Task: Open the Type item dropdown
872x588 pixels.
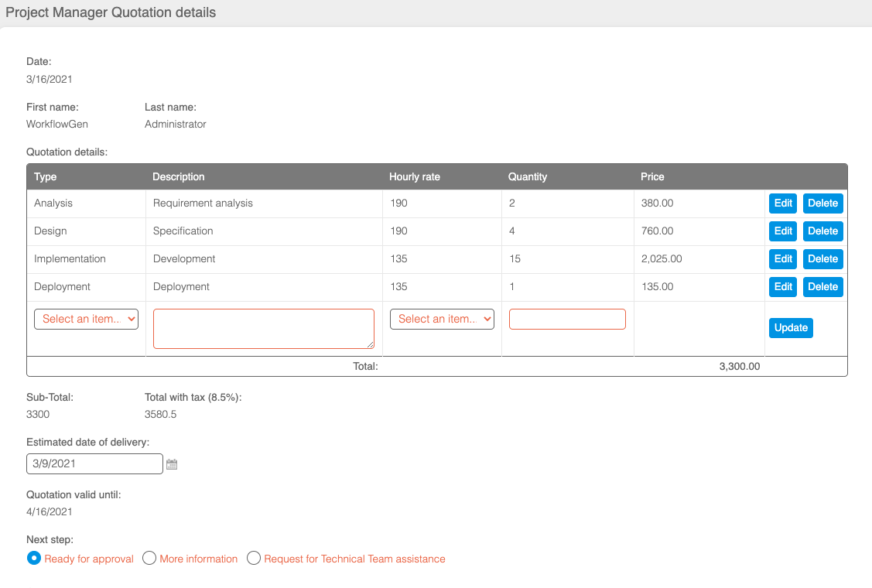Action: [86, 319]
